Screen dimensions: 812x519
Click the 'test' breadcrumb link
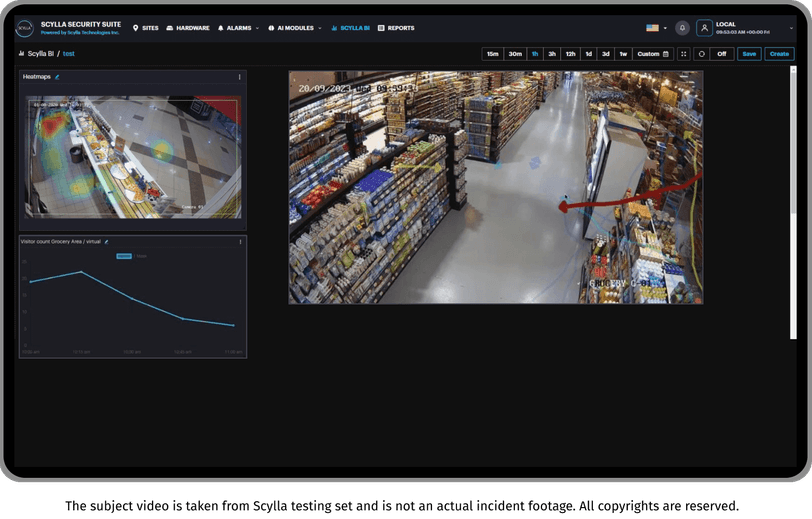pos(69,53)
